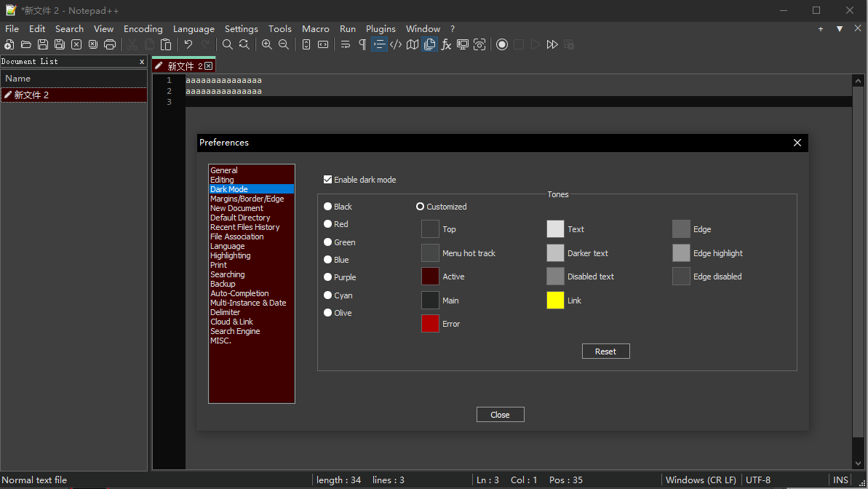
Task: Open Find with magnifier icon
Action: pyautogui.click(x=228, y=45)
